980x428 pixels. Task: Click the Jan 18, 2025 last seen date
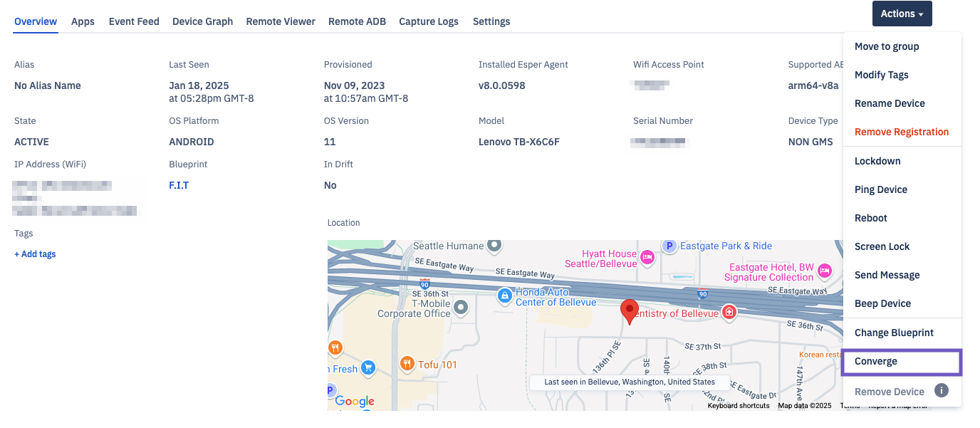[x=199, y=85]
